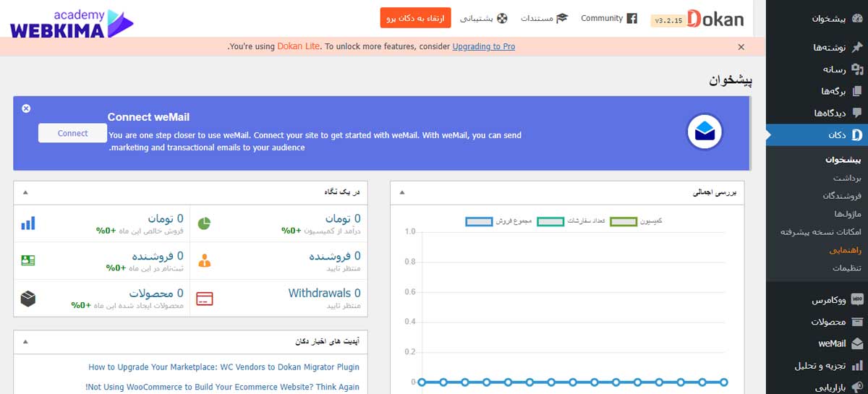Open the مستندات documentation link

tap(537, 18)
